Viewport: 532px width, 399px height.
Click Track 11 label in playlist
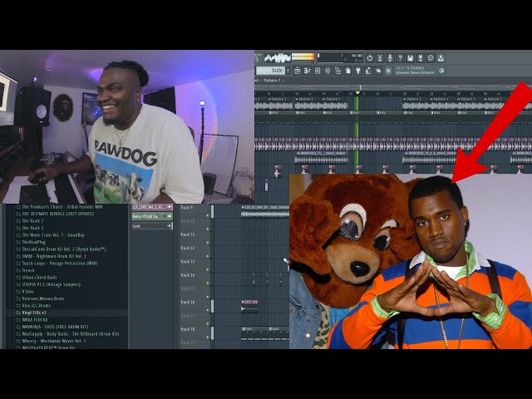[x=188, y=234]
